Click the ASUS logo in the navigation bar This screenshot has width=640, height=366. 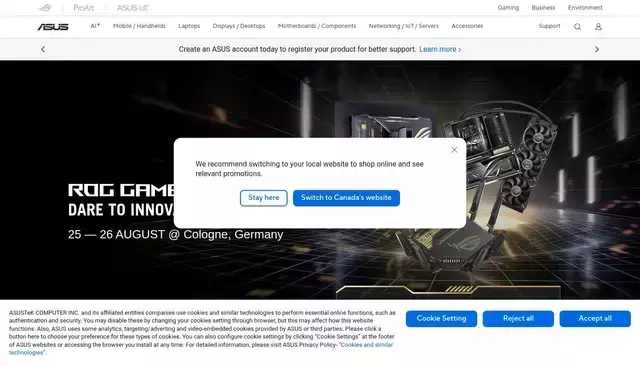(53, 27)
